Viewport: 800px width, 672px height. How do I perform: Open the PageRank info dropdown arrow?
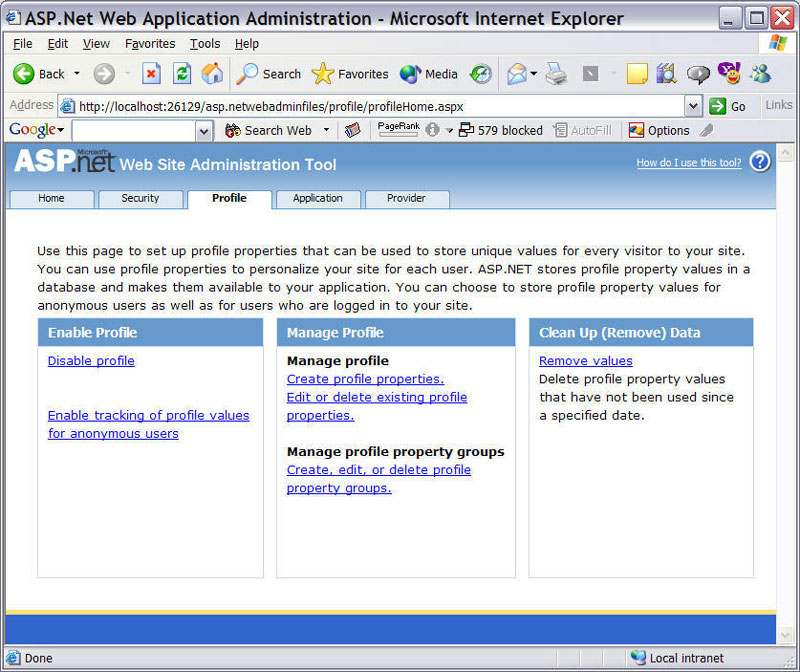coord(449,131)
